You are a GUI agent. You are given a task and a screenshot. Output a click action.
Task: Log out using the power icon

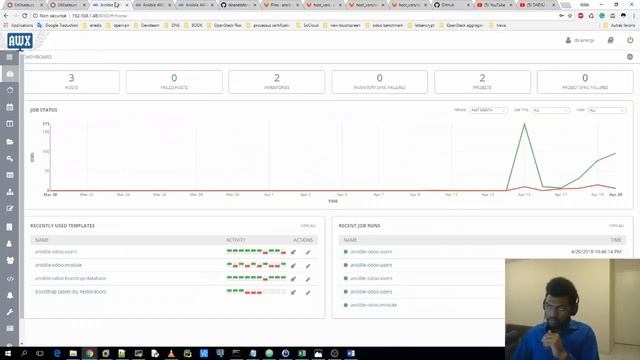coord(630,40)
